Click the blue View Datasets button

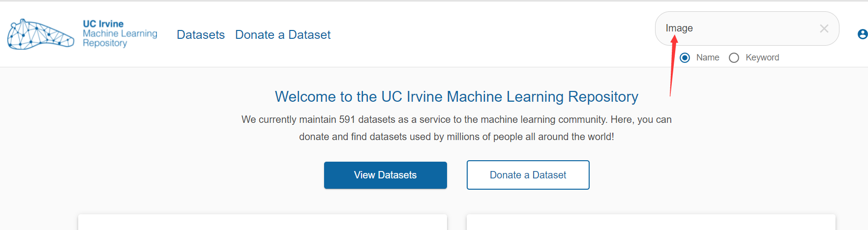click(x=386, y=175)
